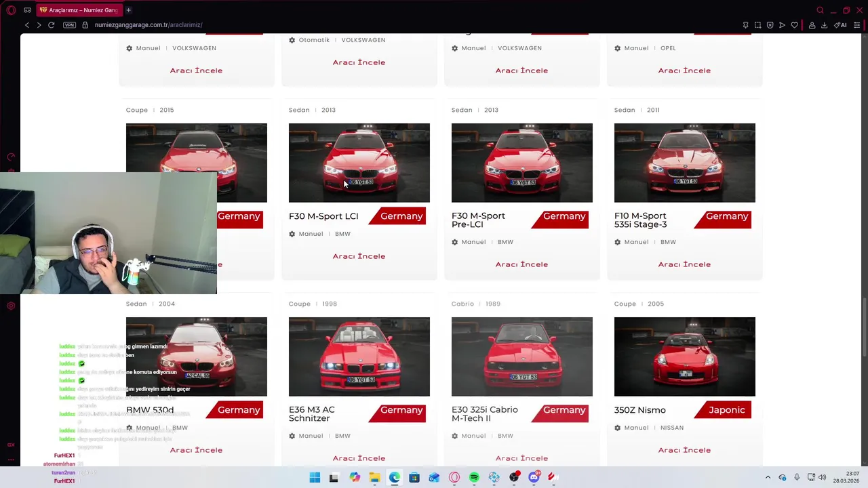The image size is (868, 488).
Task: Click the 350Z Nismo car thumbnail
Action: 685,357
